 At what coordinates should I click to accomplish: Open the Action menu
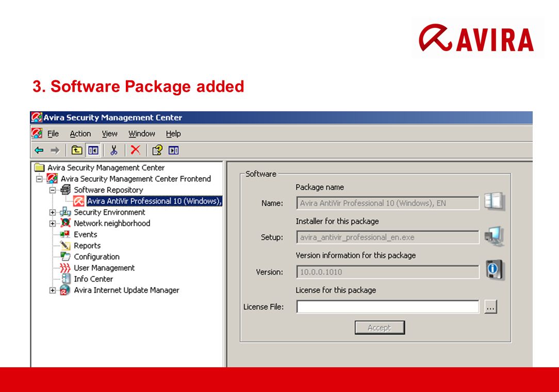click(x=80, y=133)
